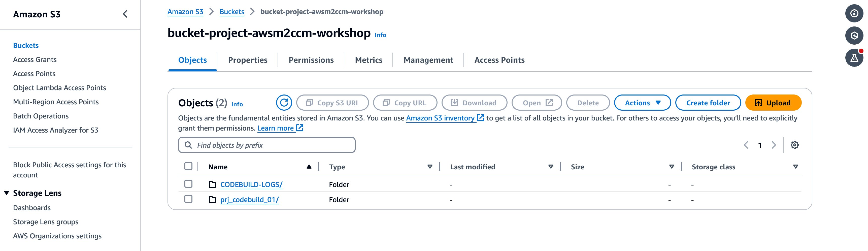Collapse the Amazon S3 sidebar with chevron

(125, 14)
